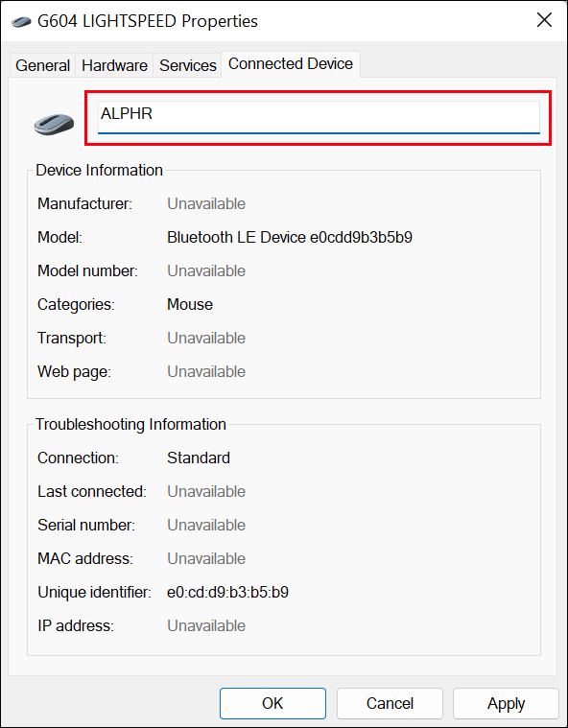The height and width of the screenshot is (728, 568).
Task: Click the Model number label
Action: 87,271
